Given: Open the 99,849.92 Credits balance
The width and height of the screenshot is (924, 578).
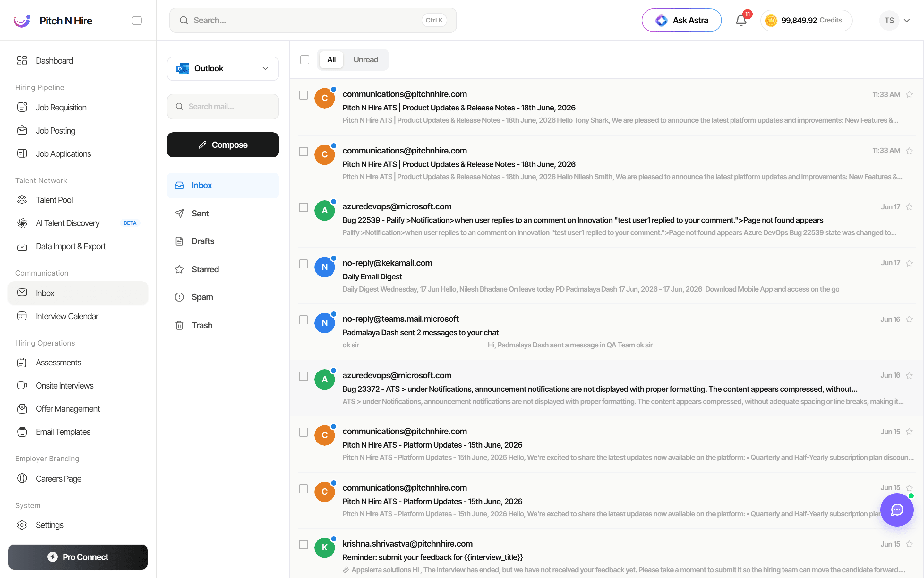Looking at the screenshot, I should coord(806,20).
